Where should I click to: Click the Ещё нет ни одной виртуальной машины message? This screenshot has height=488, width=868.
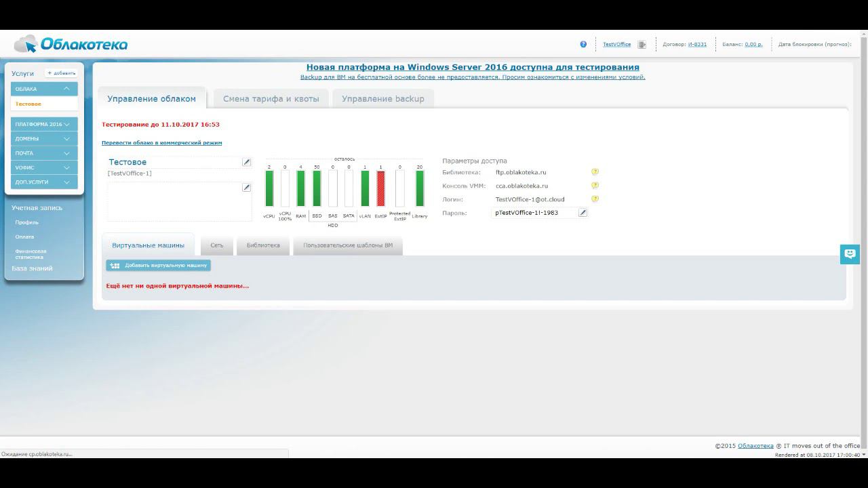pos(178,286)
